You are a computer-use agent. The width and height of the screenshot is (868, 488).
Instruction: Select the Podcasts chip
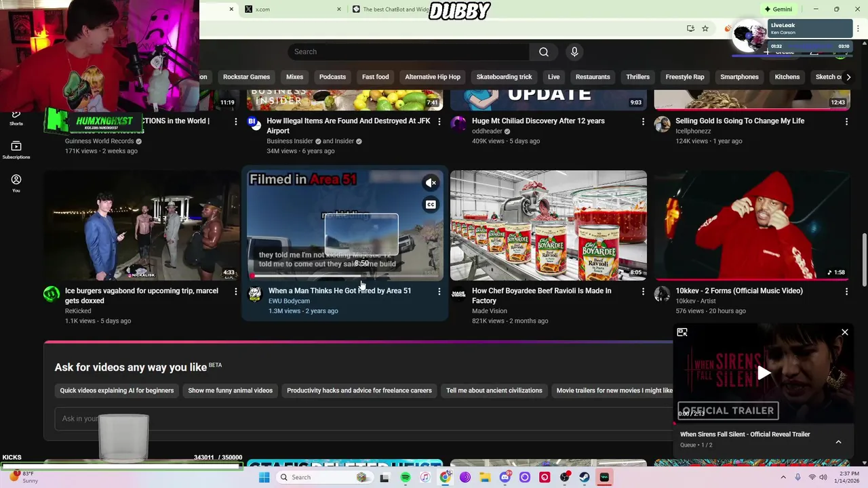(x=332, y=77)
